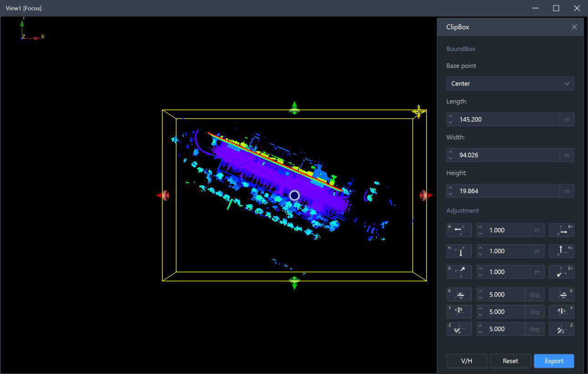Move clip box in X- direction

pos(459,230)
